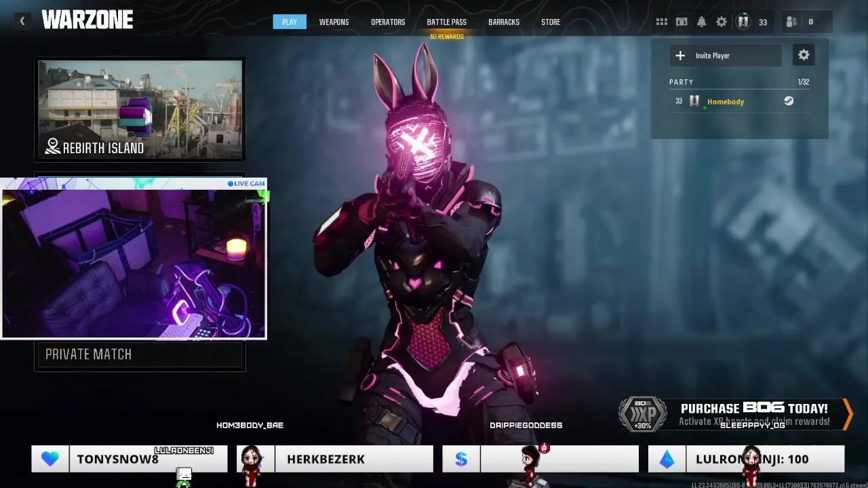Click the player level number 33 in top bar
This screenshot has height=488, width=868.
tap(763, 22)
